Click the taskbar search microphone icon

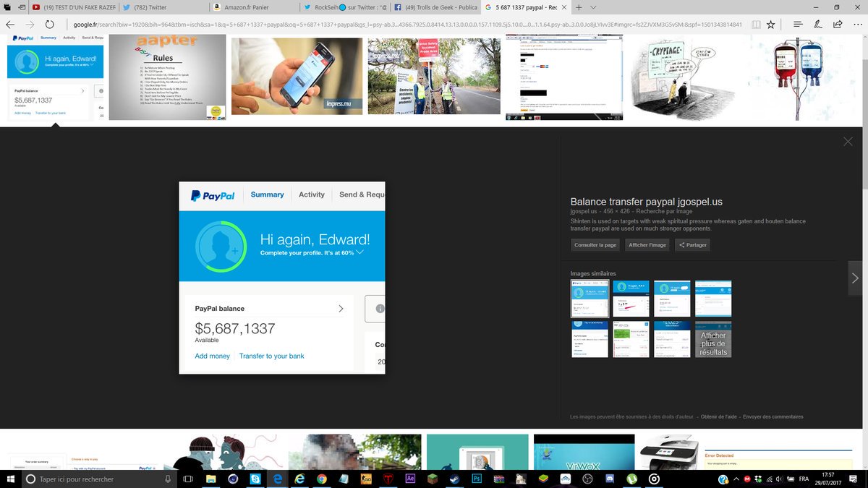point(168,479)
